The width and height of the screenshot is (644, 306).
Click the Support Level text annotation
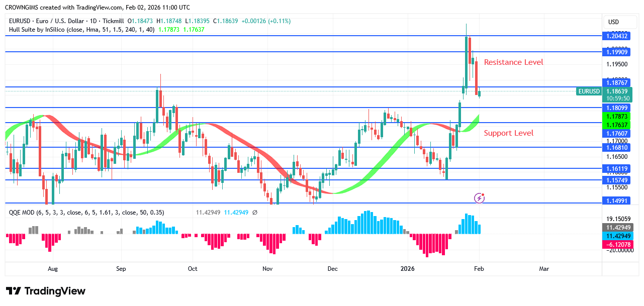pos(508,133)
